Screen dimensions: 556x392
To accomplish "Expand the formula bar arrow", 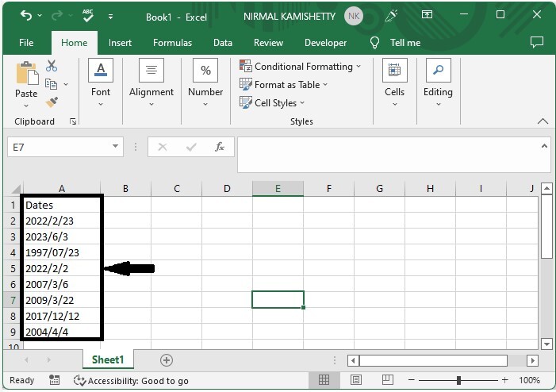I will coord(544,146).
